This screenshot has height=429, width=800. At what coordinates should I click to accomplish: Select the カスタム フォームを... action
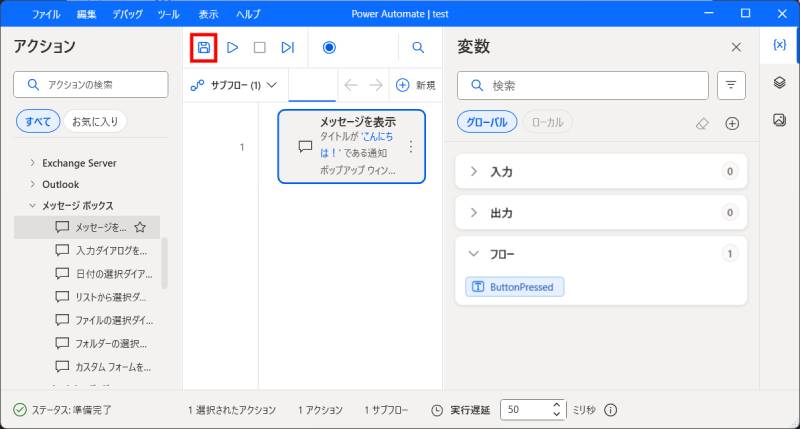pyautogui.click(x=103, y=366)
